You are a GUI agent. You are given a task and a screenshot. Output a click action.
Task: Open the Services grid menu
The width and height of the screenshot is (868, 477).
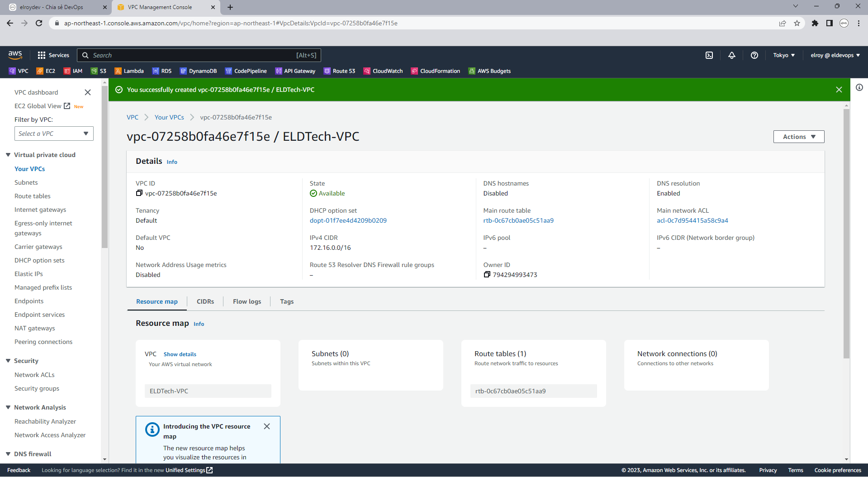point(53,55)
